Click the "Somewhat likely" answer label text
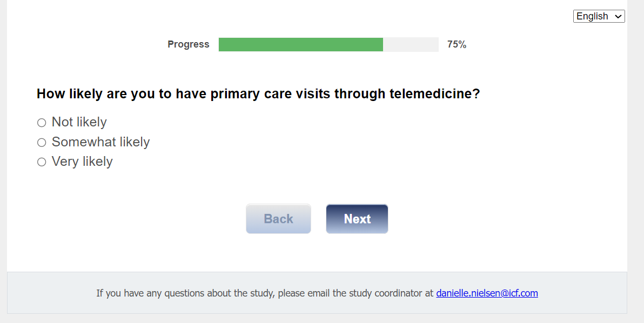The width and height of the screenshot is (644, 323). point(100,142)
